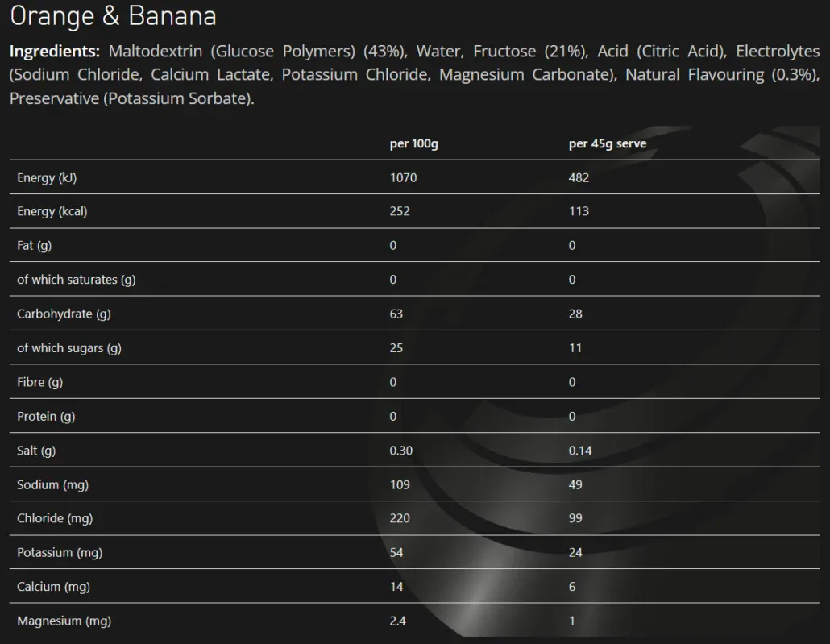
Task: Select the of which sugars (g) label
Action: pos(69,348)
